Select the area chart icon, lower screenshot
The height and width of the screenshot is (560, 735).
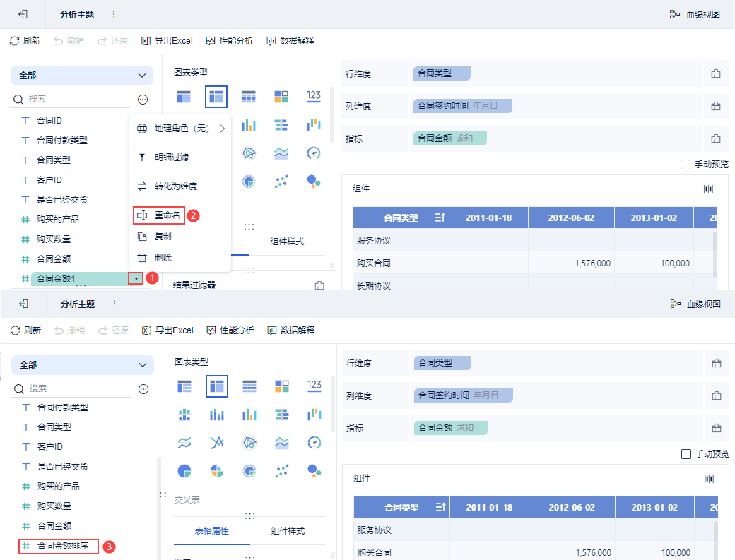point(282,443)
